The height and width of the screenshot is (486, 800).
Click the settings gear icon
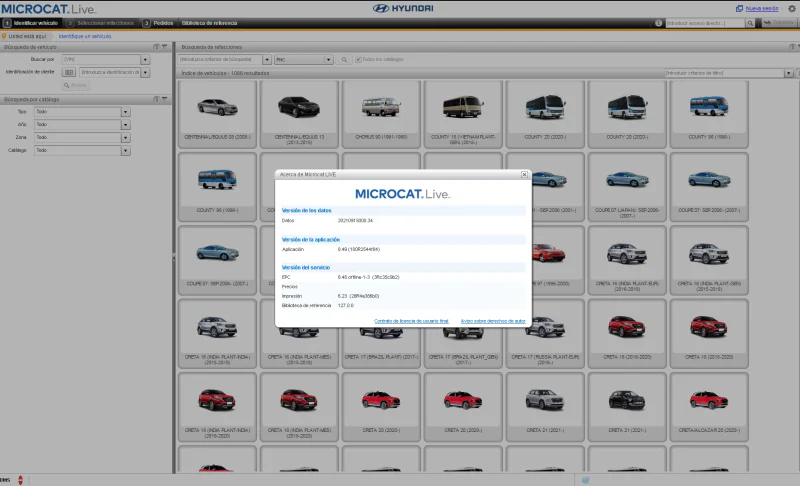tap(791, 8)
